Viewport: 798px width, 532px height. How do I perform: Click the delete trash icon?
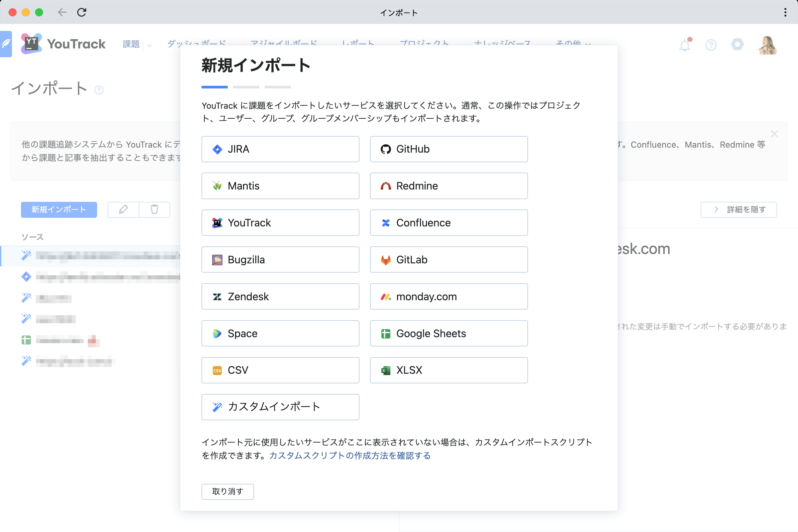154,210
